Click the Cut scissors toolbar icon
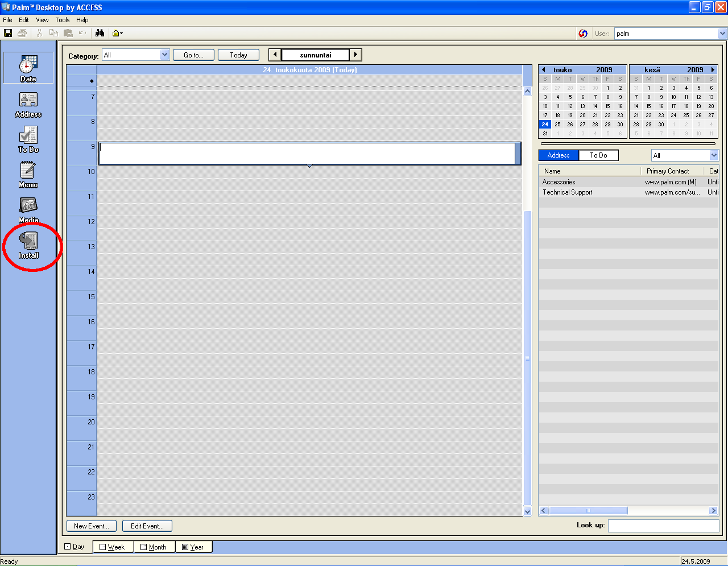The width and height of the screenshot is (728, 566). (x=39, y=33)
